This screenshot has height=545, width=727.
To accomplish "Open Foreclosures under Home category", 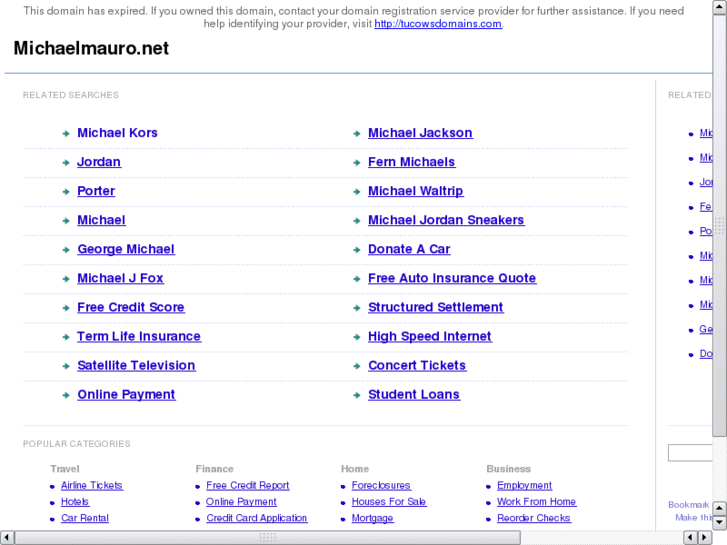I will 381,486.
